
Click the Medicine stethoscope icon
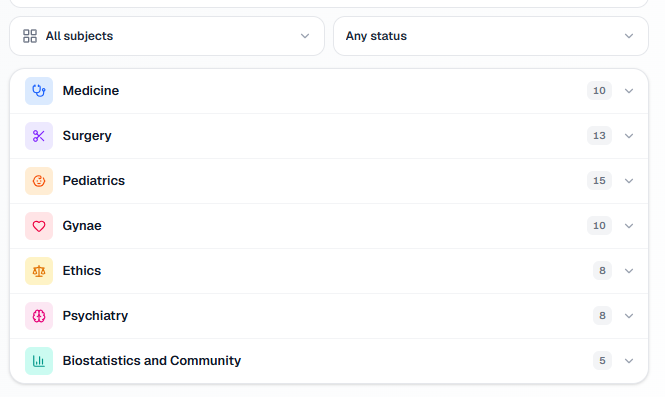click(39, 91)
